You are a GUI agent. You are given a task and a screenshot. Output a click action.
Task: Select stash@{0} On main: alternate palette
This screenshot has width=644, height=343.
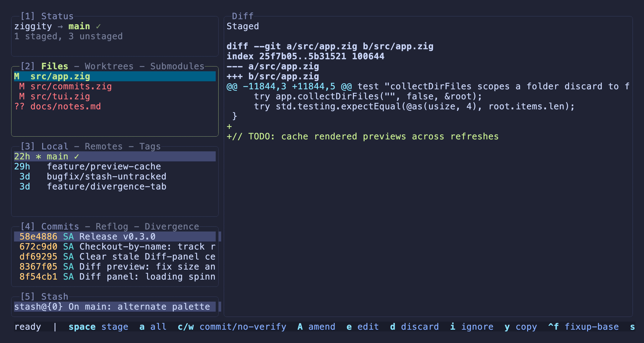(115, 307)
